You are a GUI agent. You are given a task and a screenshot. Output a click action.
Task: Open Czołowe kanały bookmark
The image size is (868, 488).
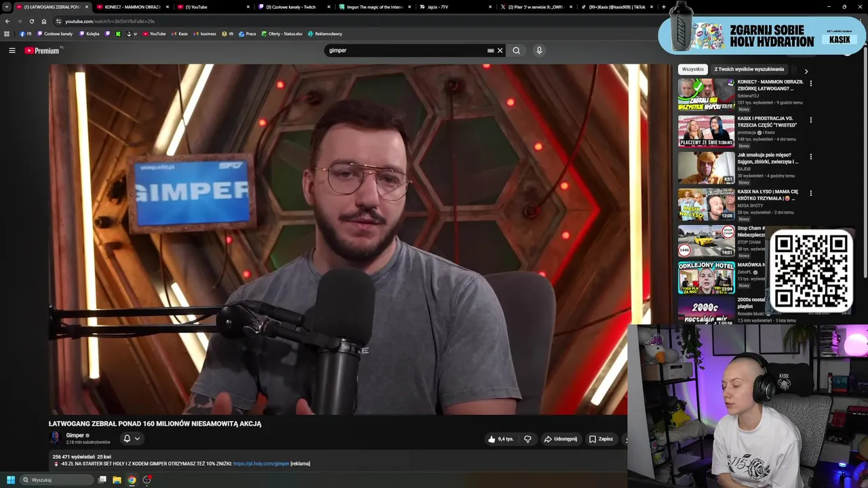tap(55, 33)
